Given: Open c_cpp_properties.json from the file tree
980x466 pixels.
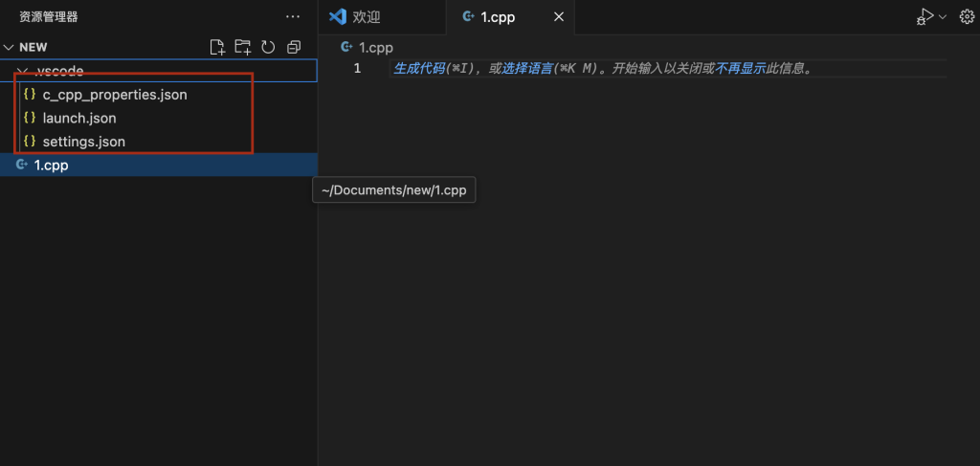Looking at the screenshot, I should click(x=115, y=95).
